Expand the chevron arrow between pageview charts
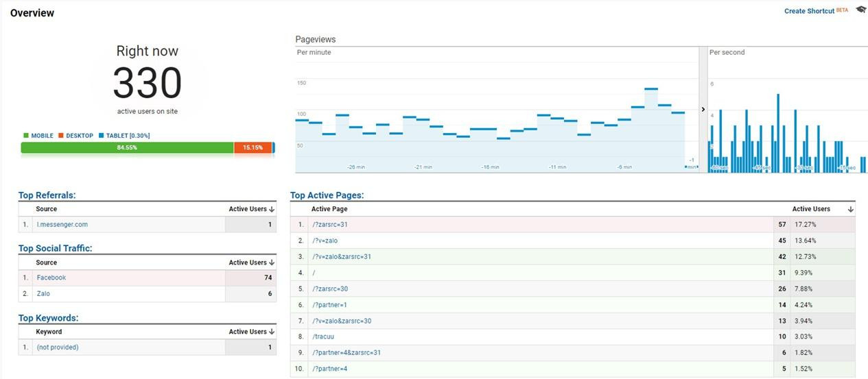Viewport: 868px width, 379px height. pyautogui.click(x=703, y=110)
